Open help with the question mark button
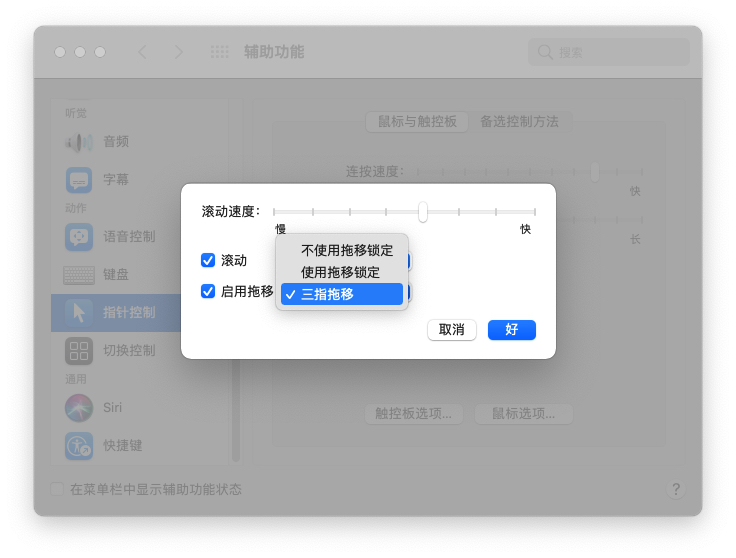Screen dimensions: 736x558 coord(676,489)
